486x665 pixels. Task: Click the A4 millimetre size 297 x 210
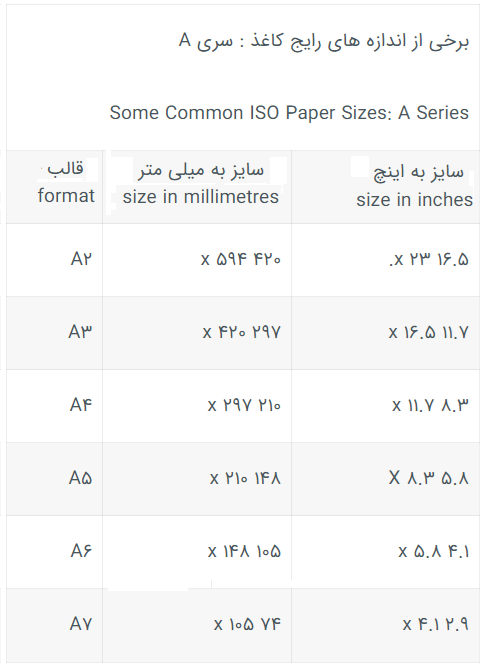(x=244, y=405)
